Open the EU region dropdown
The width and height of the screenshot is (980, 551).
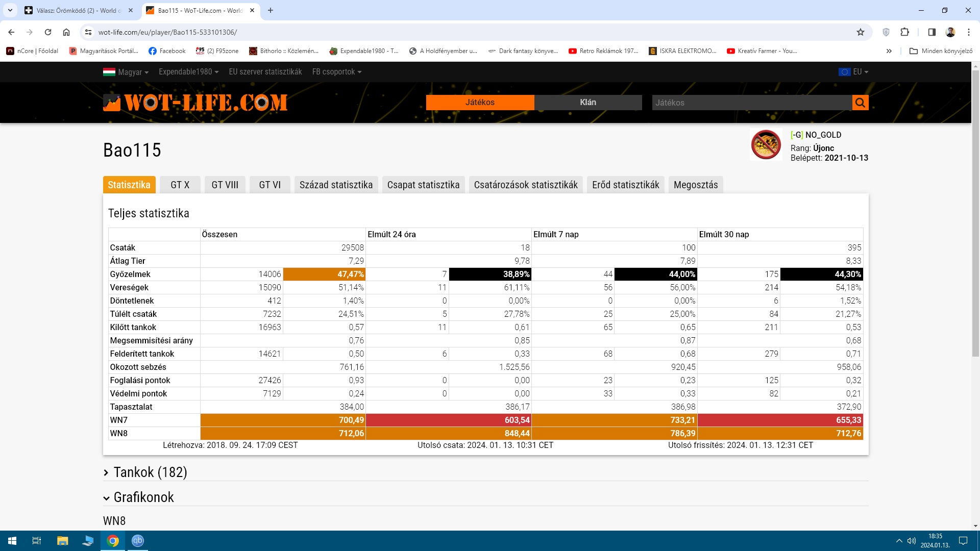pyautogui.click(x=853, y=72)
